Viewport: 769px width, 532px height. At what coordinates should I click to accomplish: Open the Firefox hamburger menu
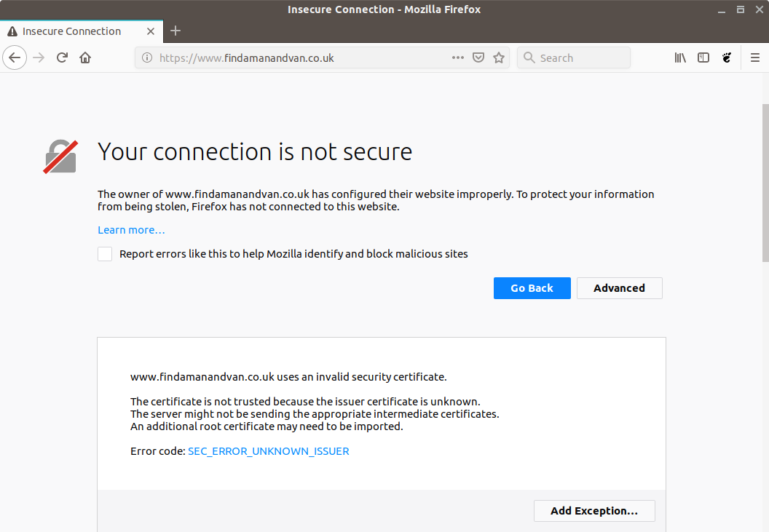(x=754, y=58)
